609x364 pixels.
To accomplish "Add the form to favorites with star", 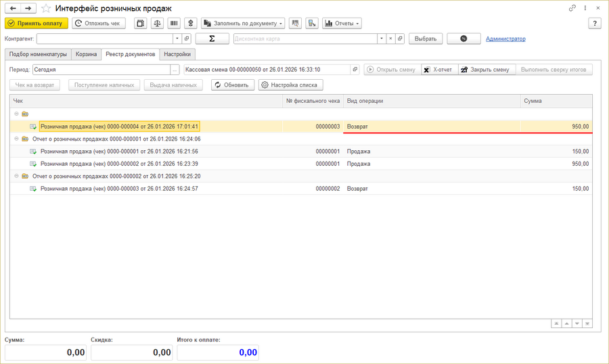I will click(x=46, y=8).
